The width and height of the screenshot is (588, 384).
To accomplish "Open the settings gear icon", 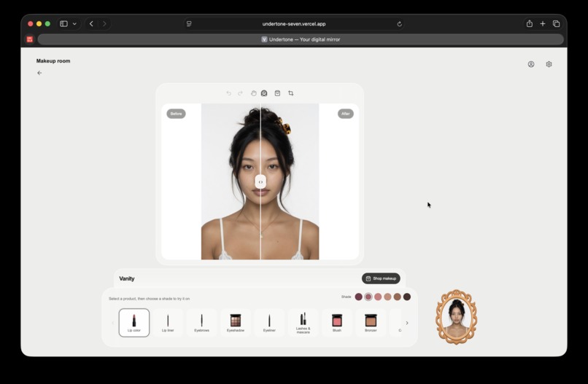I will (549, 64).
